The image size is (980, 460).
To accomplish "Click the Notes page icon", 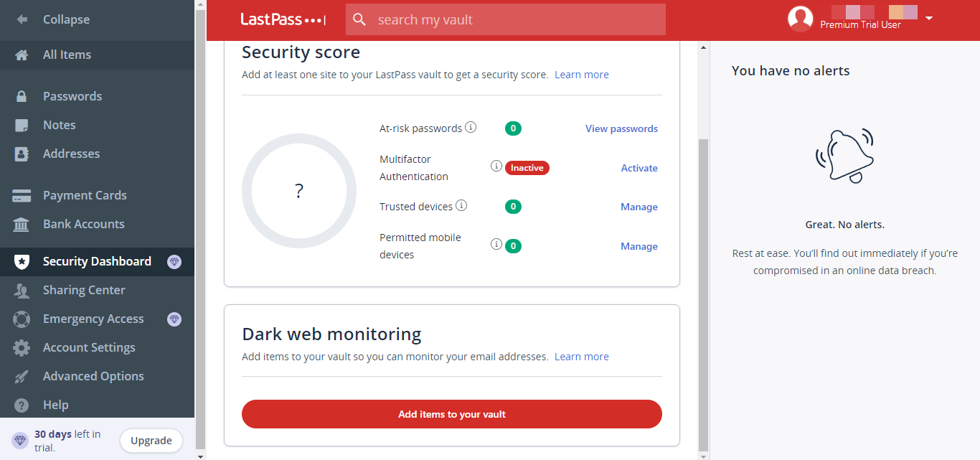I will 22,125.
